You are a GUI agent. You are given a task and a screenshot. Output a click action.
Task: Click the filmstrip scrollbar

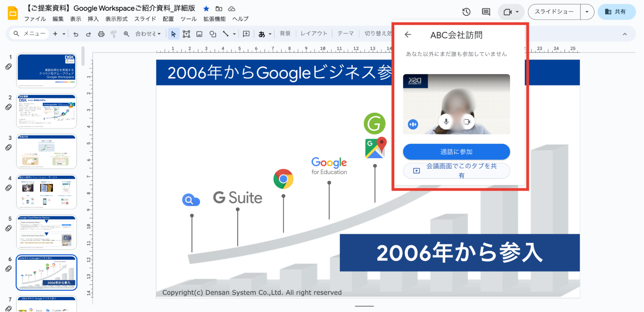pyautogui.click(x=83, y=56)
